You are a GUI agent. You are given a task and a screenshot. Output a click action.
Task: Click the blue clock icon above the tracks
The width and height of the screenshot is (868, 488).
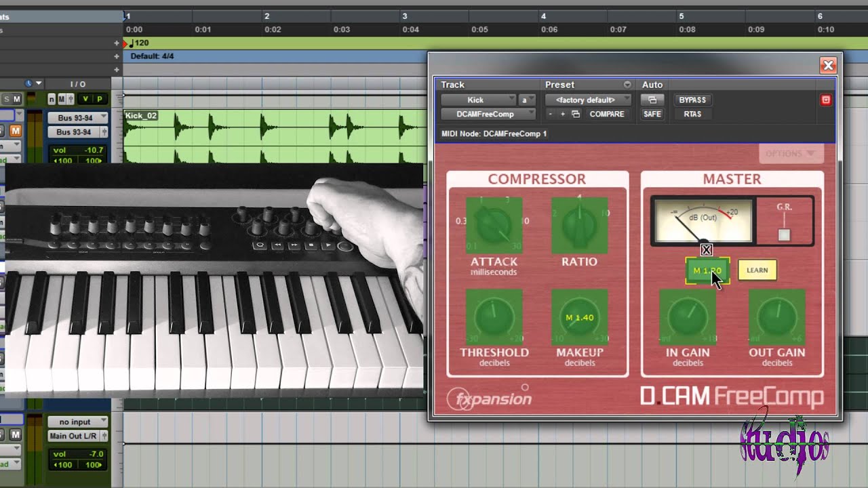[x=28, y=83]
